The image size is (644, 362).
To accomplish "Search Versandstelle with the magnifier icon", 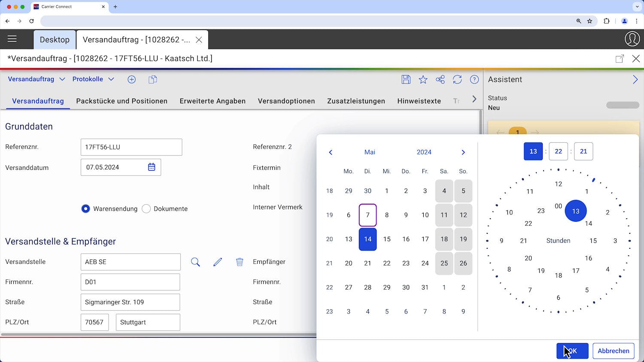I will [x=195, y=262].
